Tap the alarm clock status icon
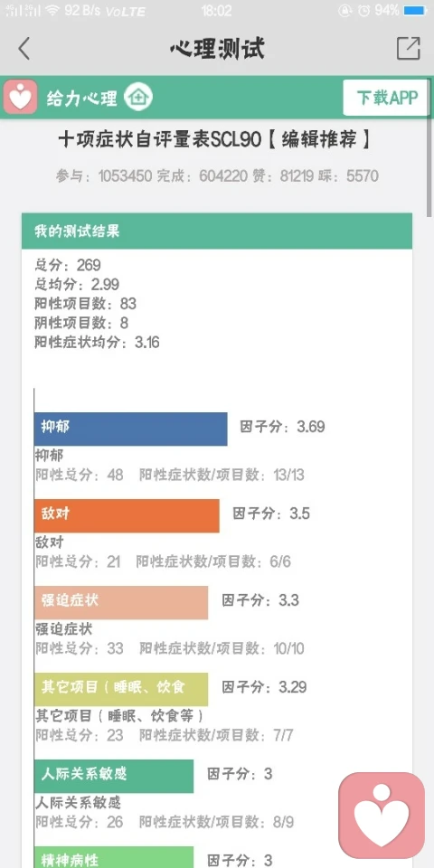The width and height of the screenshot is (434, 868). pos(363,10)
